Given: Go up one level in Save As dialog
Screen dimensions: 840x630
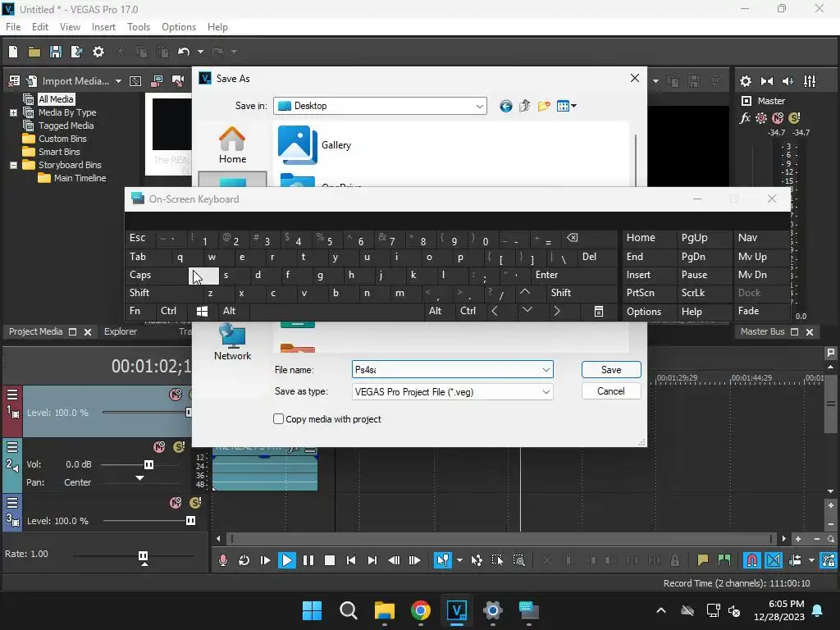Looking at the screenshot, I should (x=524, y=106).
